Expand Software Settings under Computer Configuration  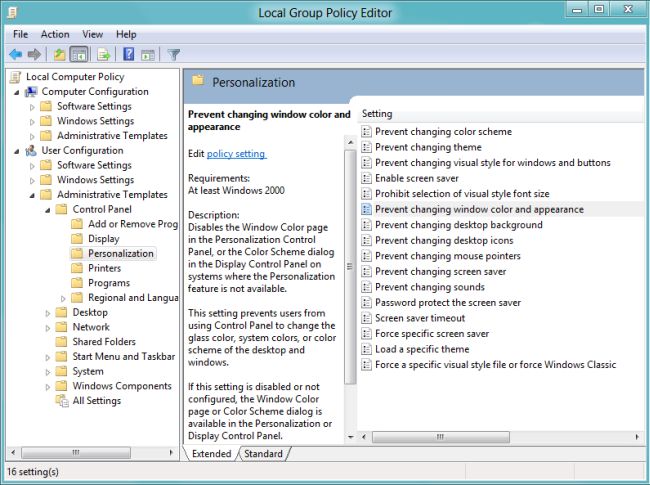coord(32,107)
